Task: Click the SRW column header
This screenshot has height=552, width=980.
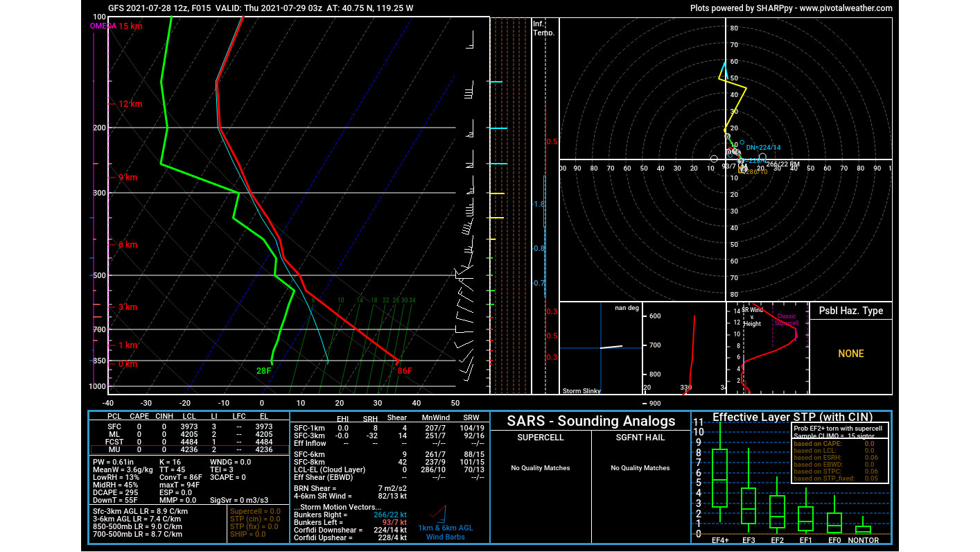Action: click(471, 418)
